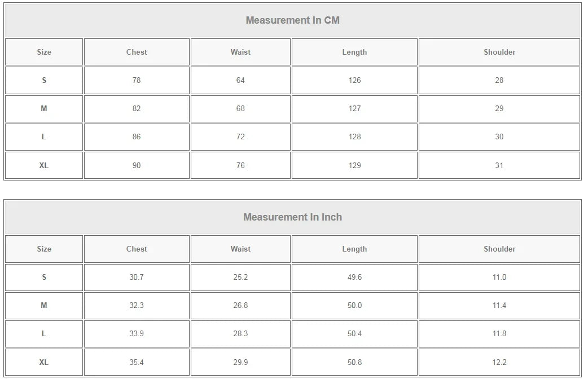Click chest value 30.7 in inch table

click(x=137, y=278)
